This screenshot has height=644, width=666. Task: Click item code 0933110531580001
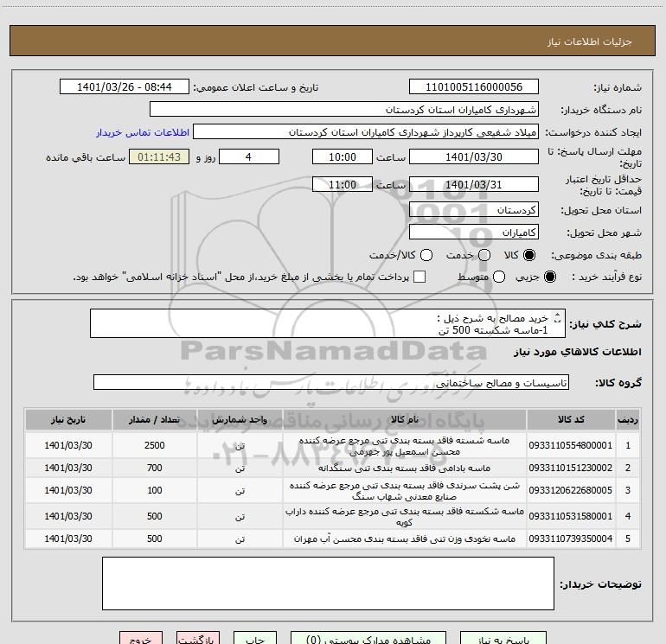coord(571,516)
